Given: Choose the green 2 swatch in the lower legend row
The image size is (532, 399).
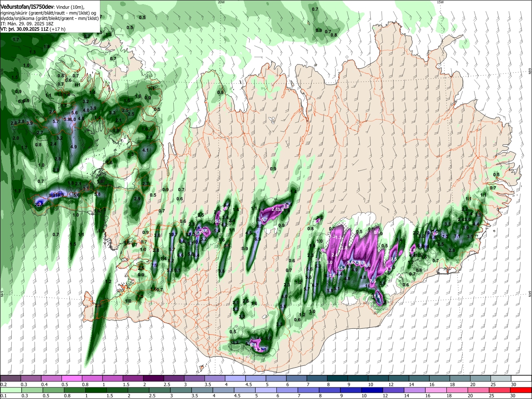Looking at the screenshot, I should click(x=138, y=390).
